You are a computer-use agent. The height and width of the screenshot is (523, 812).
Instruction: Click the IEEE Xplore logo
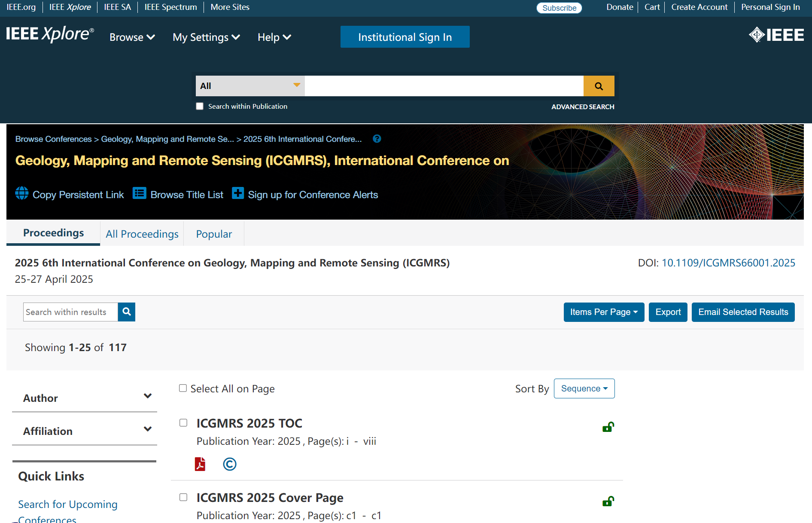coord(50,34)
